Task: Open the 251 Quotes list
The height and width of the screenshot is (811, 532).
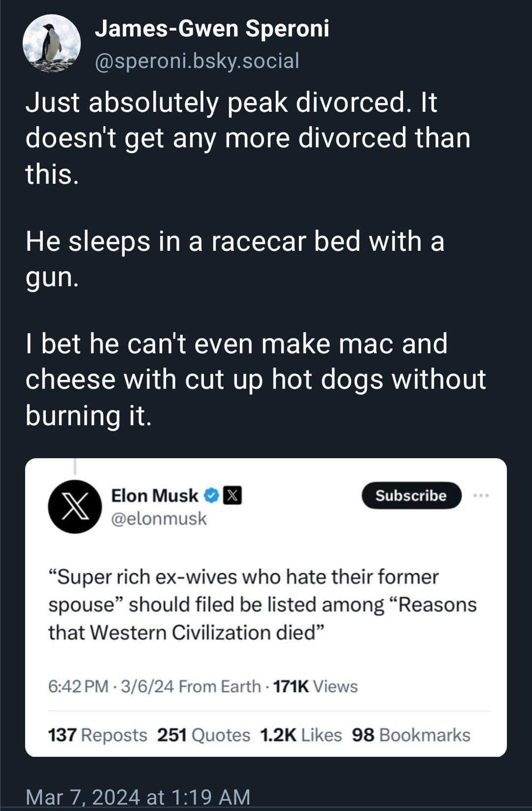Action: point(203,735)
